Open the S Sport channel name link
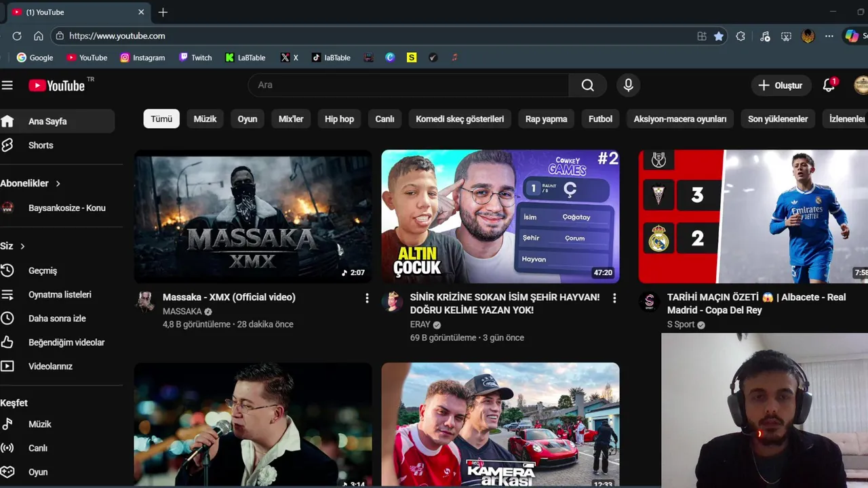 pyautogui.click(x=681, y=325)
